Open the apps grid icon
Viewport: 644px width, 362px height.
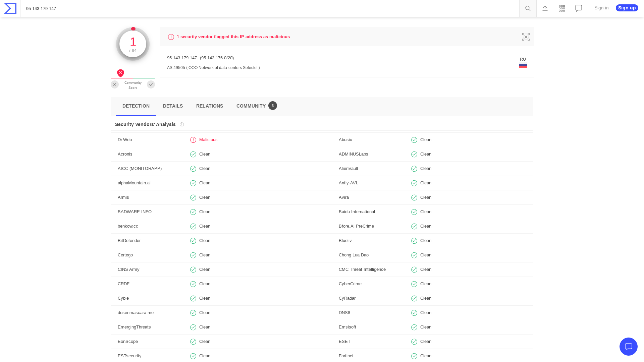click(562, 8)
